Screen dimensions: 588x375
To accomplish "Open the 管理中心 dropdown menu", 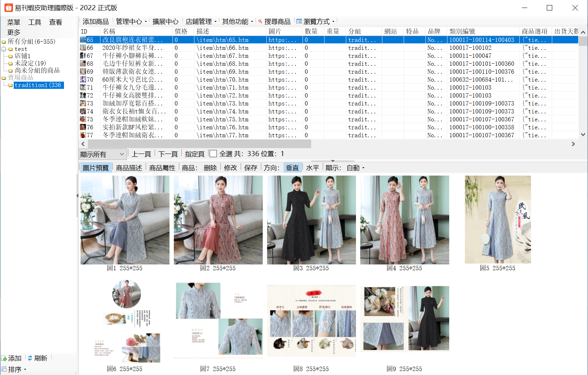I will 131,22.
